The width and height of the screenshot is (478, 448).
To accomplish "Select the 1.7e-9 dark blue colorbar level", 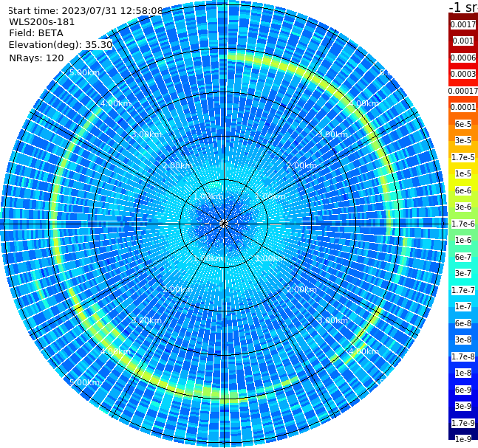I will (x=463, y=423).
